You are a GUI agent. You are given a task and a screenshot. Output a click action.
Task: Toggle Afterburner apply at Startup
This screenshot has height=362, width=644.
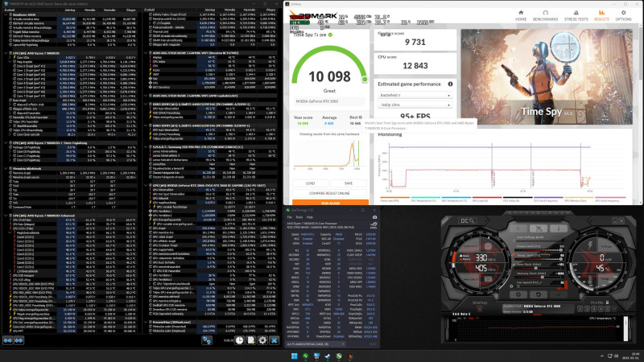click(x=480, y=309)
